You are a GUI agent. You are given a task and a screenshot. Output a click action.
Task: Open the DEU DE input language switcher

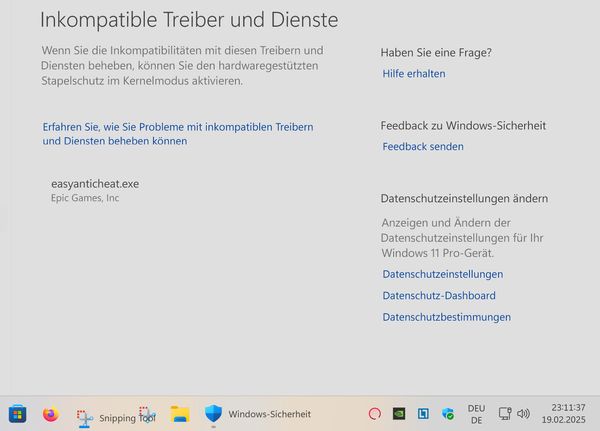[x=476, y=414]
